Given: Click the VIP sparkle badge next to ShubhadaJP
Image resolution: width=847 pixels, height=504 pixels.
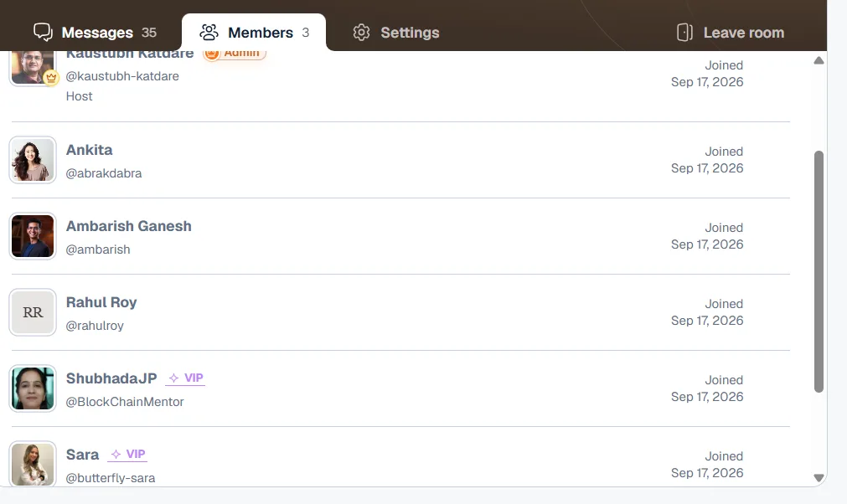Looking at the screenshot, I should (185, 378).
